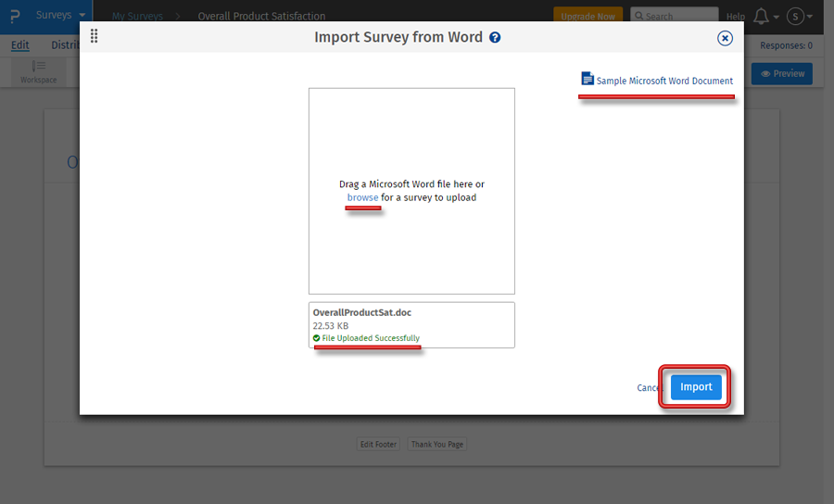
Task: Cancel the Word import dialog
Action: tap(648, 387)
